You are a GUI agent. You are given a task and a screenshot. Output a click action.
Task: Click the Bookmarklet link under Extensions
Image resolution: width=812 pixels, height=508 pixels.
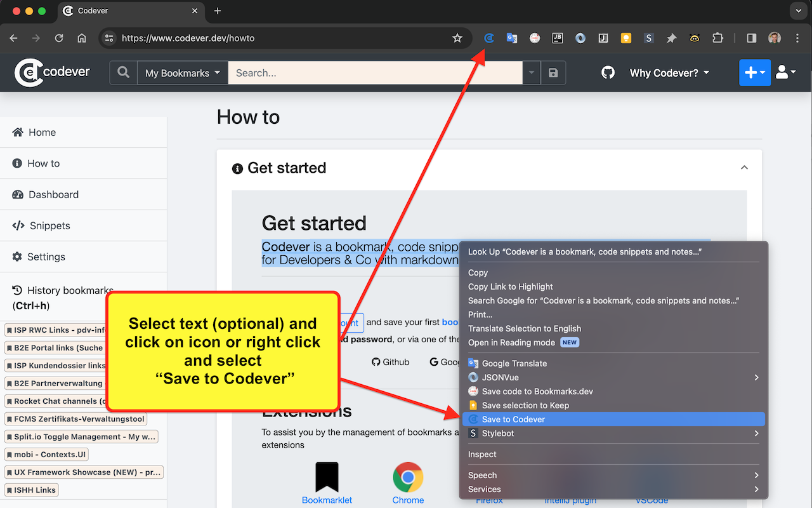tap(327, 500)
